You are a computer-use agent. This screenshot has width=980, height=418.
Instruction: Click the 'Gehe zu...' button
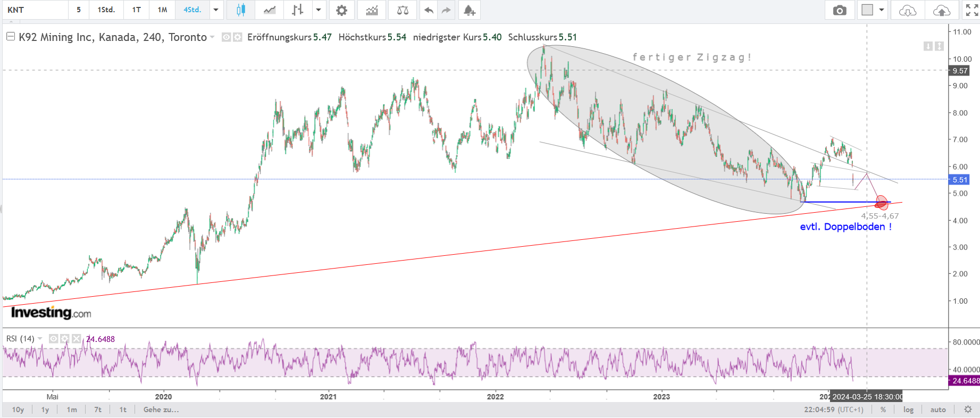click(161, 409)
